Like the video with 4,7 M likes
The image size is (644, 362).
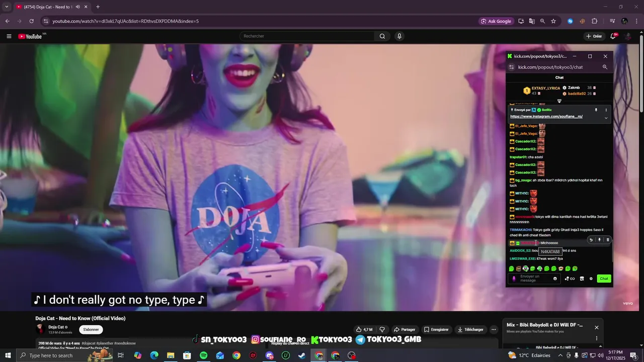(364, 330)
